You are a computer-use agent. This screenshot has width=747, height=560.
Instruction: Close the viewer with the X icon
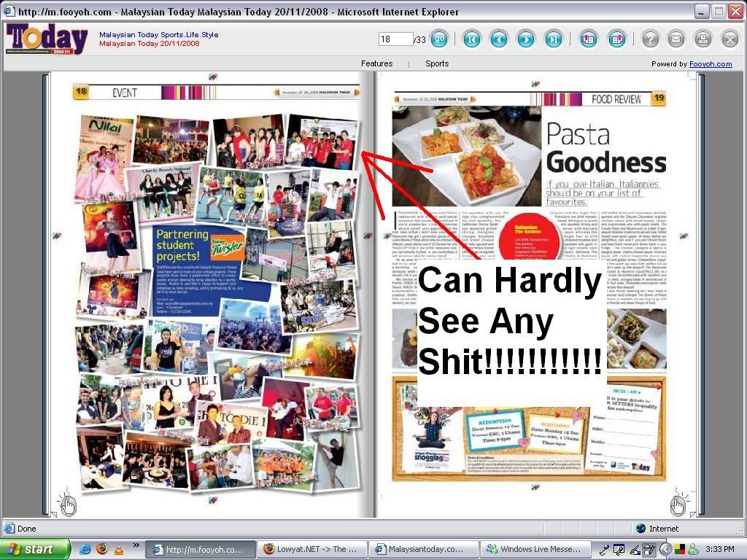729,39
